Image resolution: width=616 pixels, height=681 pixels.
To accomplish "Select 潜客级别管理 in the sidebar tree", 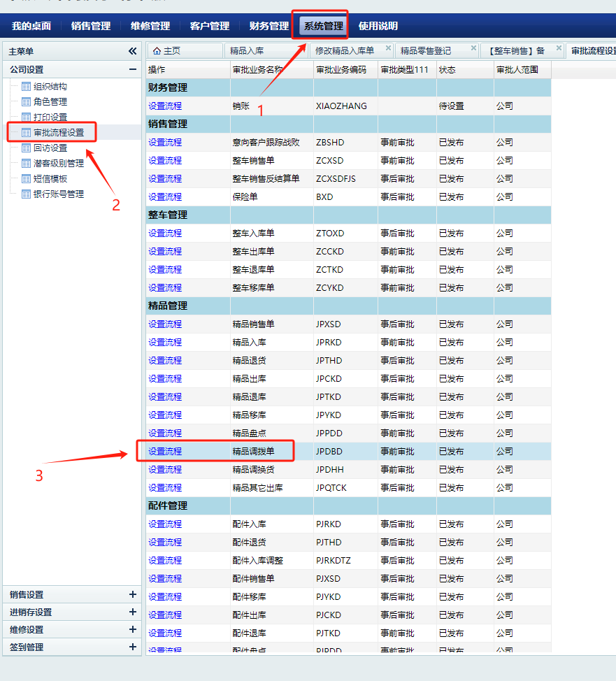I will pos(59,164).
